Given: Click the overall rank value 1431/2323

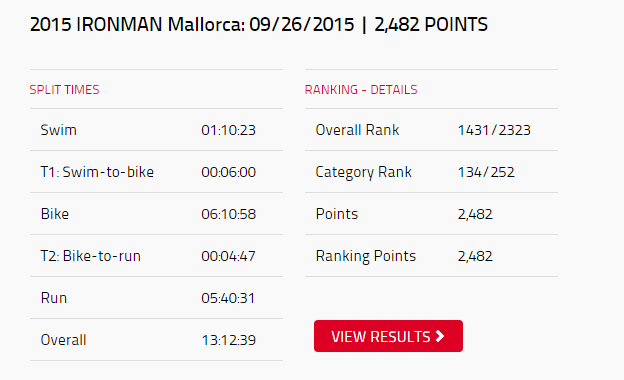Looking at the screenshot, I should (494, 130).
